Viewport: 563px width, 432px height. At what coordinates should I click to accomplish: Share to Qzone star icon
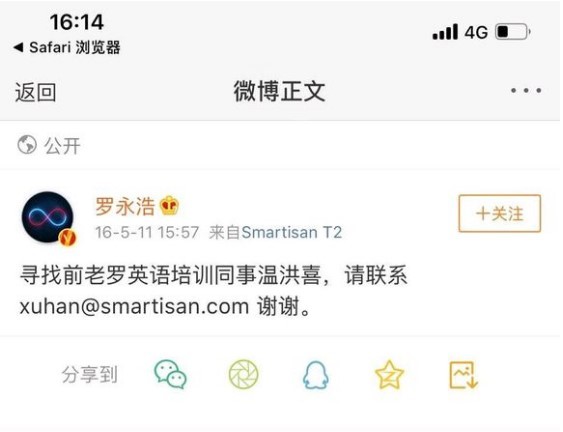coord(389,375)
